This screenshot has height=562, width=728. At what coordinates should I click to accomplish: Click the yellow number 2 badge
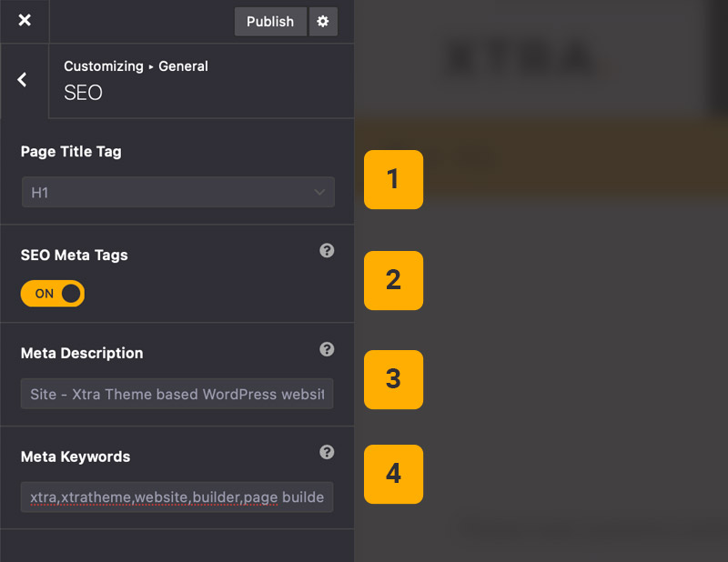(393, 279)
